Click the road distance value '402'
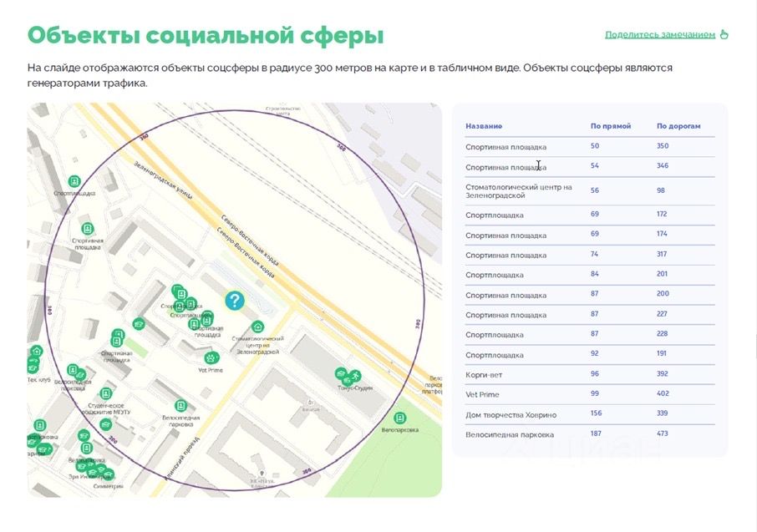Image resolution: width=757 pixels, height=532 pixels. point(663,393)
